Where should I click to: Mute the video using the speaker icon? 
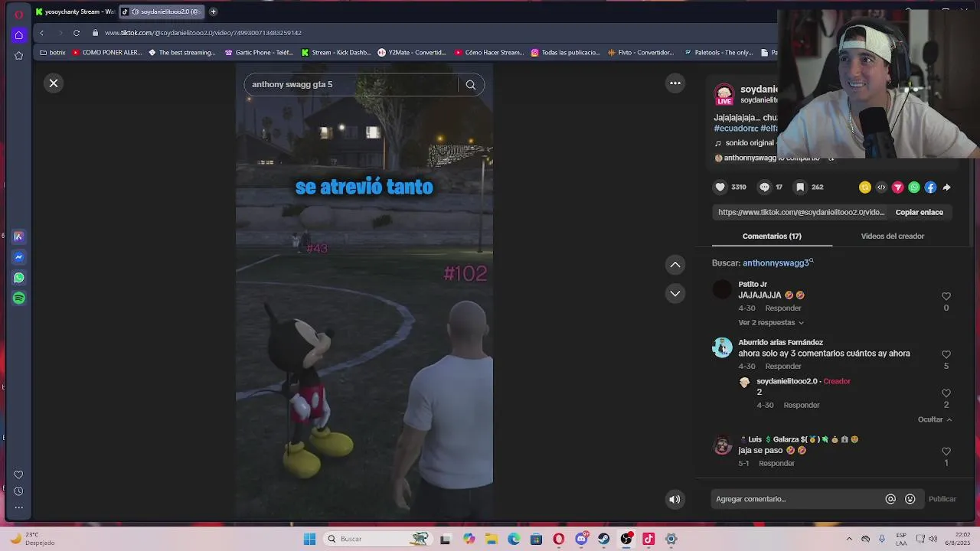675,499
